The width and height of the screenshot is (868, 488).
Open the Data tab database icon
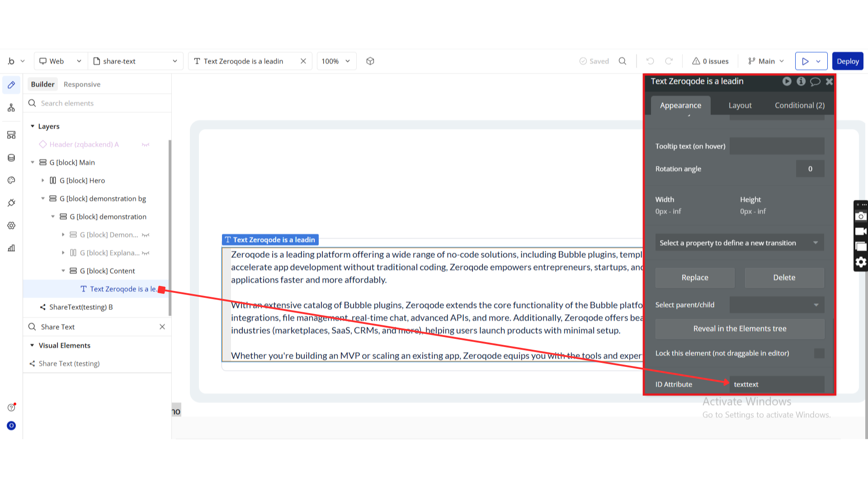pyautogui.click(x=11, y=158)
